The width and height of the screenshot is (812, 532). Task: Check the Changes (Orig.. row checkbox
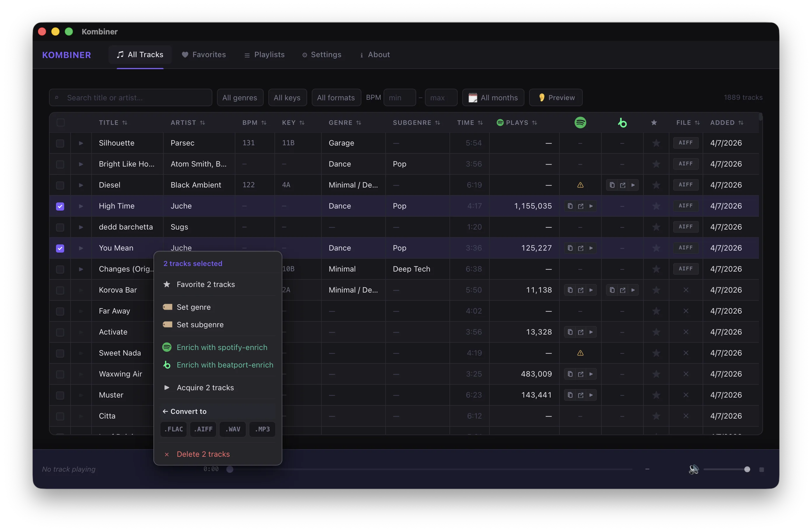pos(60,269)
